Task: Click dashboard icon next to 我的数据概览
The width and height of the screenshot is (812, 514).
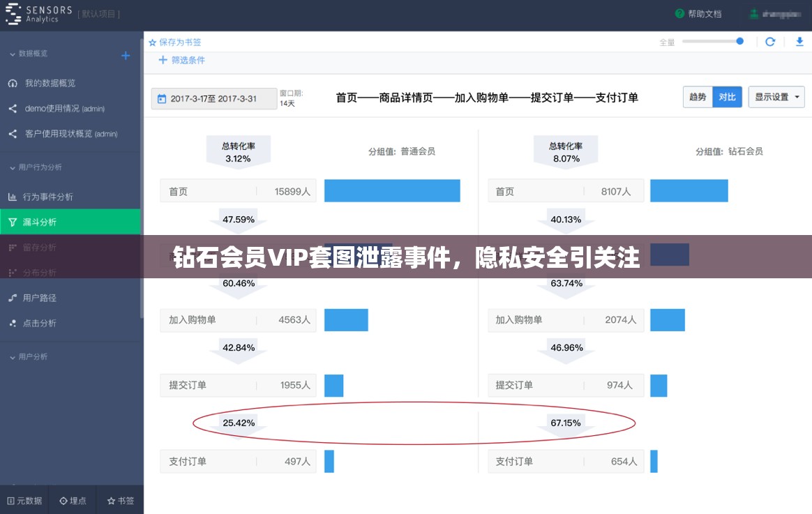Action: coord(13,83)
